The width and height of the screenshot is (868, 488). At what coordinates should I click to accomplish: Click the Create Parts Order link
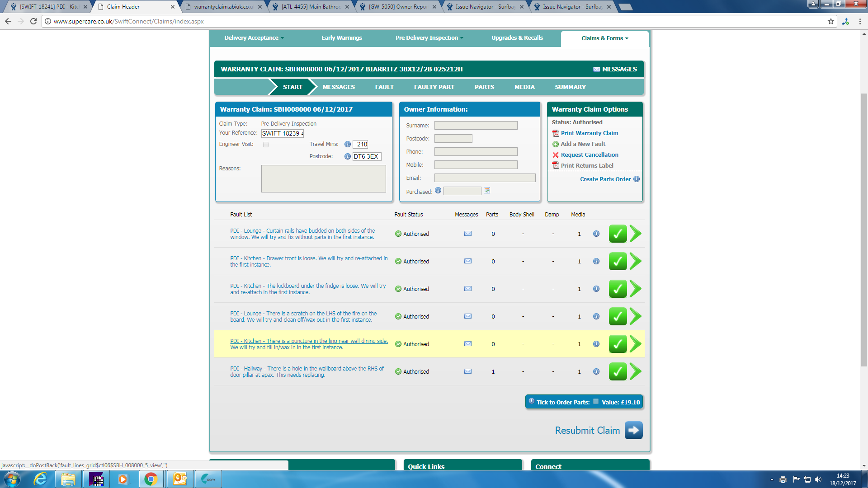(x=605, y=179)
